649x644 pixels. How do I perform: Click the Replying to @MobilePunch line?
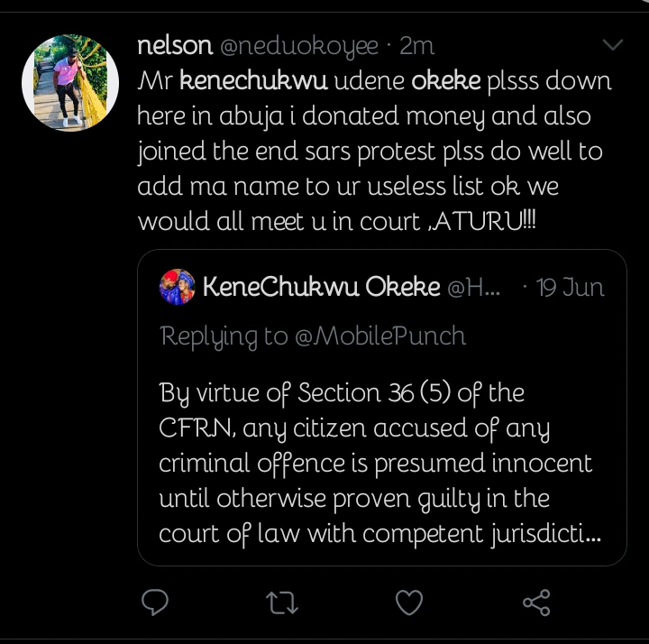(313, 336)
